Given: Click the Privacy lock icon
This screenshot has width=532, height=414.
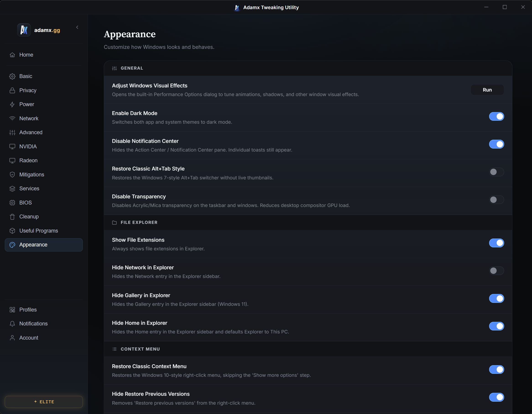Looking at the screenshot, I should [12, 90].
